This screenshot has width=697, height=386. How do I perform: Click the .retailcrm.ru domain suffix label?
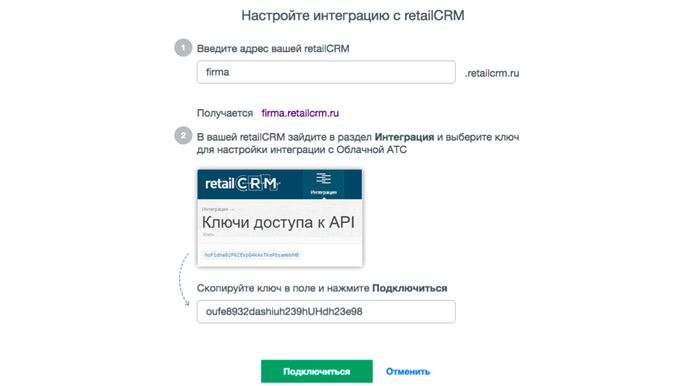(x=492, y=73)
